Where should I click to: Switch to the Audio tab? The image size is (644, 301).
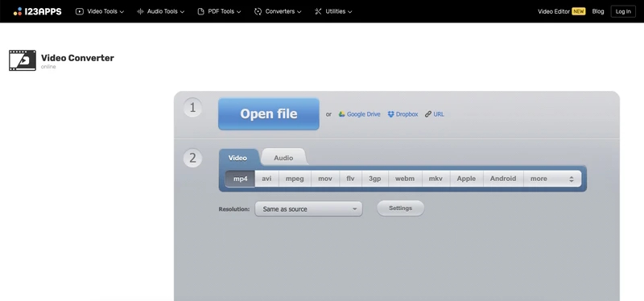[x=283, y=158]
